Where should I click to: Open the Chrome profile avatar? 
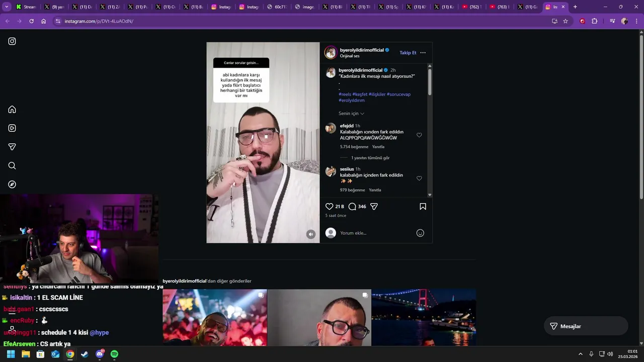pyautogui.click(x=624, y=21)
